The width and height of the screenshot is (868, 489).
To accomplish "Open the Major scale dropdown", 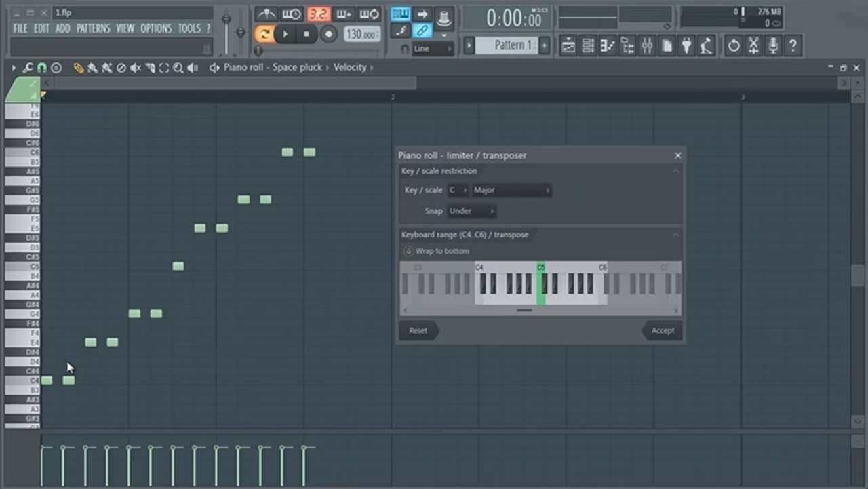I will [511, 191].
